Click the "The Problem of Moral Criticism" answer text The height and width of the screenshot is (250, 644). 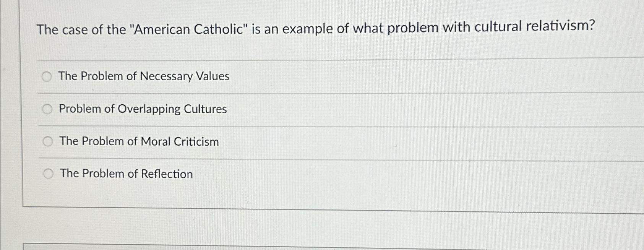click(x=139, y=141)
